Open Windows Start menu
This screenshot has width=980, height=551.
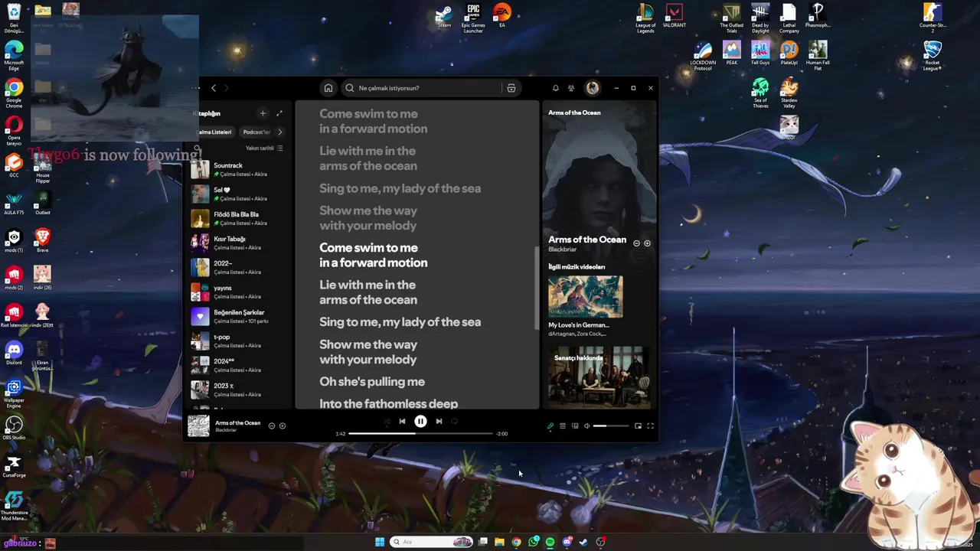click(x=380, y=542)
